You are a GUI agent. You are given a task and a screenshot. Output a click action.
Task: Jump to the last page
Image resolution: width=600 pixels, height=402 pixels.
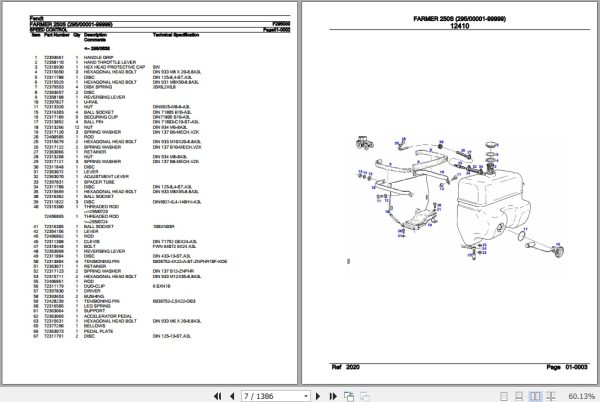pyautogui.click(x=333, y=396)
